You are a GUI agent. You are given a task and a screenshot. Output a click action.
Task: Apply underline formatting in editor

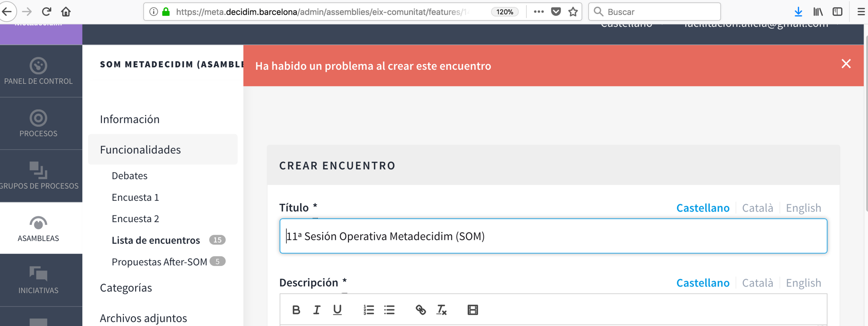point(337,309)
